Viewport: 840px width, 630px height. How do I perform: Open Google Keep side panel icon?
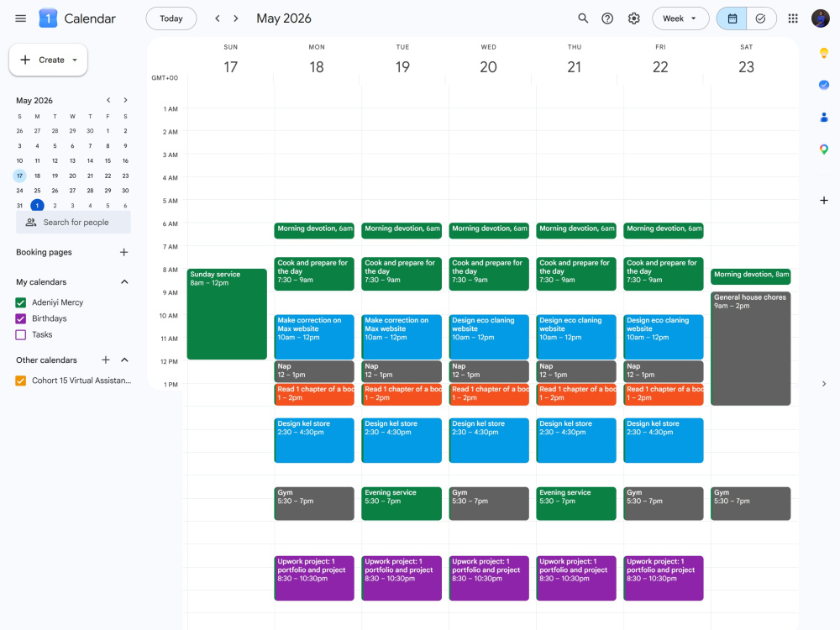[824, 53]
